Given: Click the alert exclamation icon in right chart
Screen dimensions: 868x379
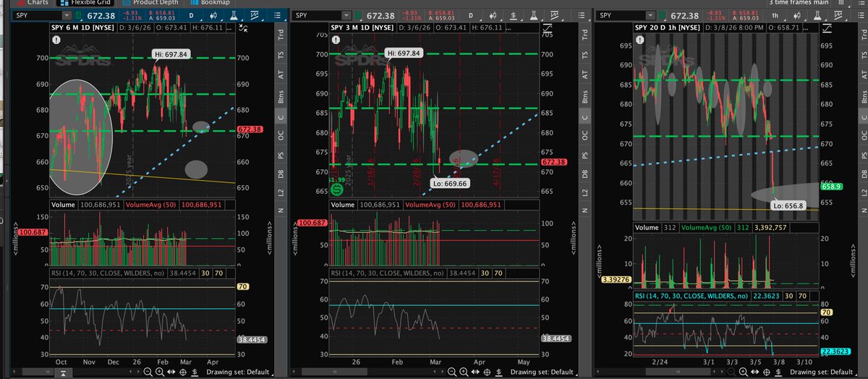Looking at the screenshot, I should coord(640,40).
